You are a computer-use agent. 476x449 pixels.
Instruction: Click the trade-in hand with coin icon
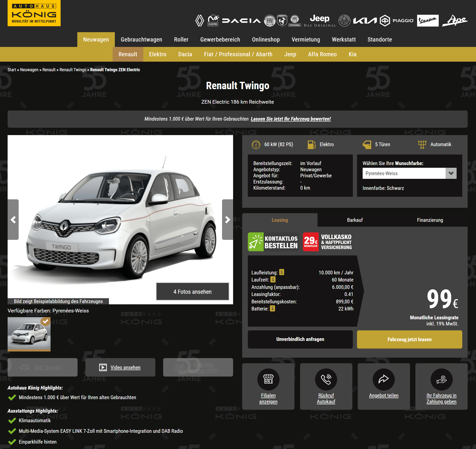coord(441,379)
